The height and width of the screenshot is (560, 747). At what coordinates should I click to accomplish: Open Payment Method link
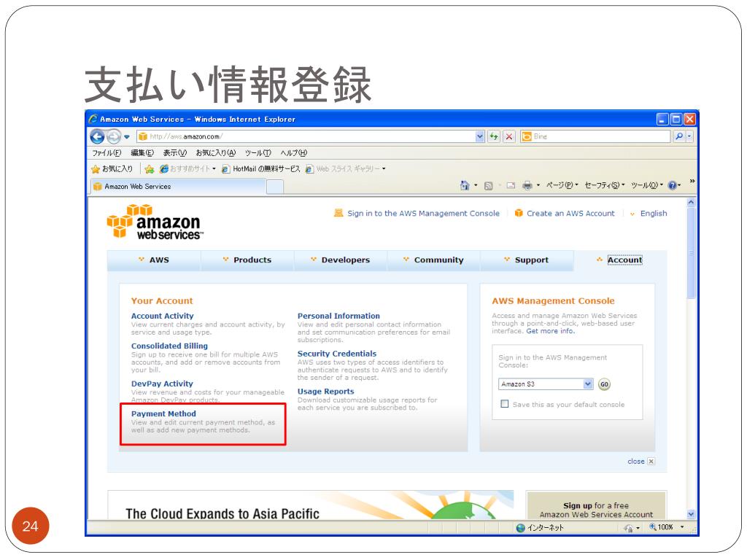163,414
